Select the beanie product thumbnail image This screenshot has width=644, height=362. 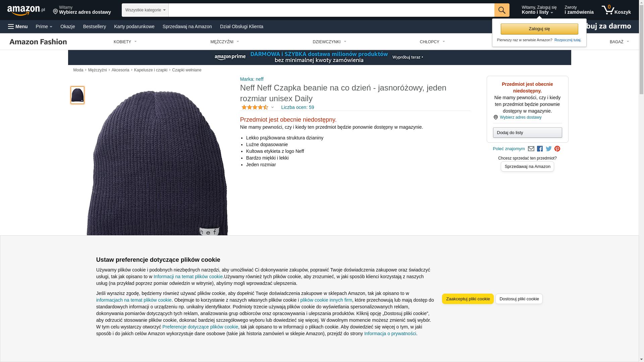[x=77, y=95]
